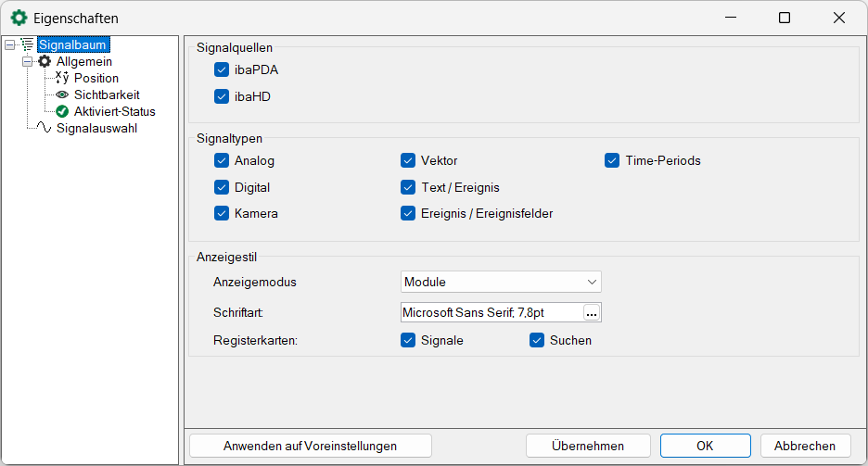Click the Sichtbarkeit eye icon
The height and width of the screenshot is (466, 868).
[x=62, y=94]
